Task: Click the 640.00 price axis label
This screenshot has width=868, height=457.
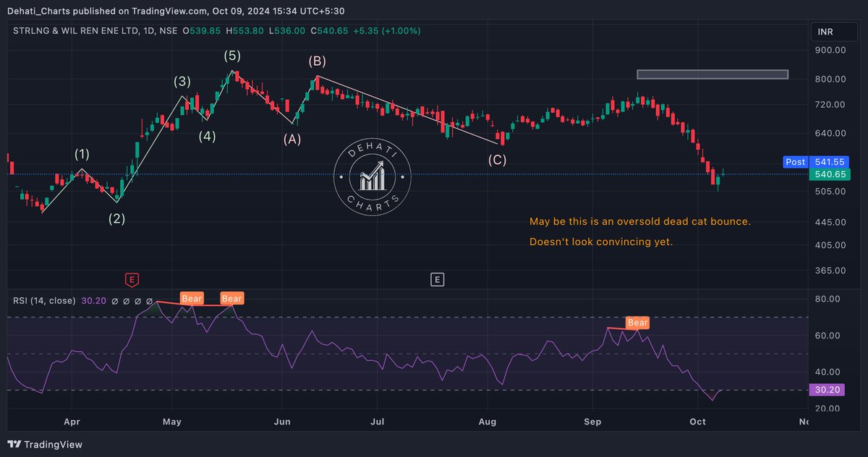Action: tap(830, 134)
